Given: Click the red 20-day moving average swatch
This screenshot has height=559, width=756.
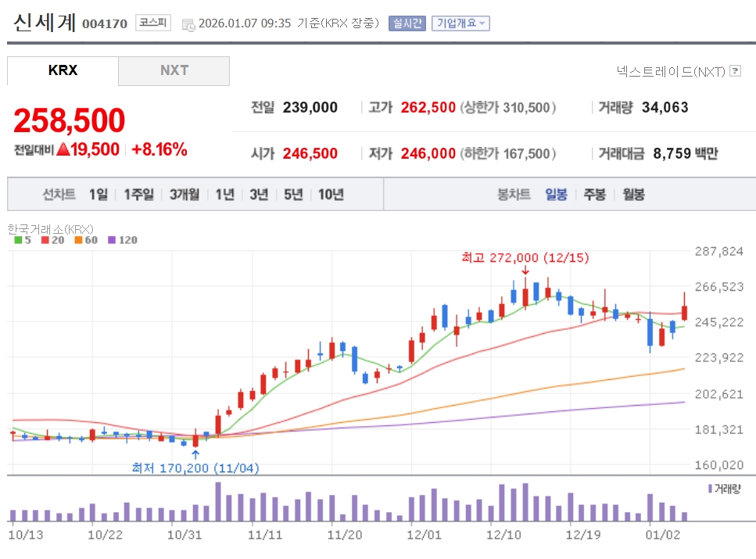Looking at the screenshot, I should [x=45, y=240].
